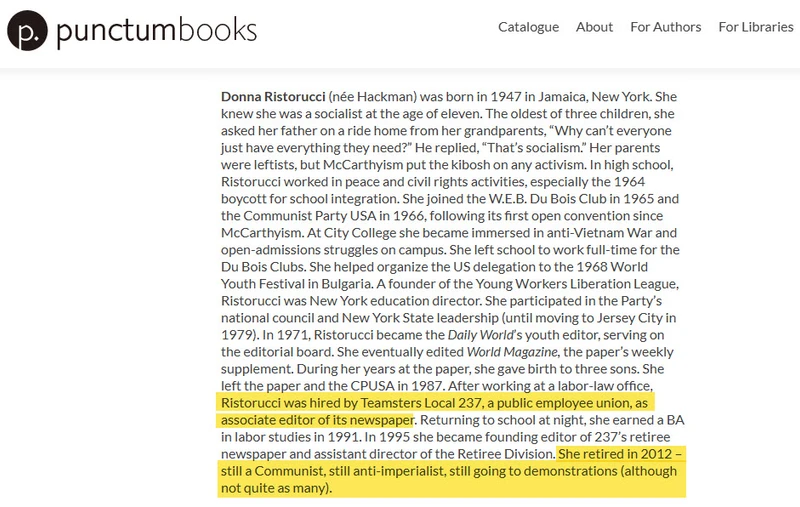Click the bold name Donna Ristorucci
Image resolution: width=800 pixels, height=507 pixels.
[x=273, y=96]
